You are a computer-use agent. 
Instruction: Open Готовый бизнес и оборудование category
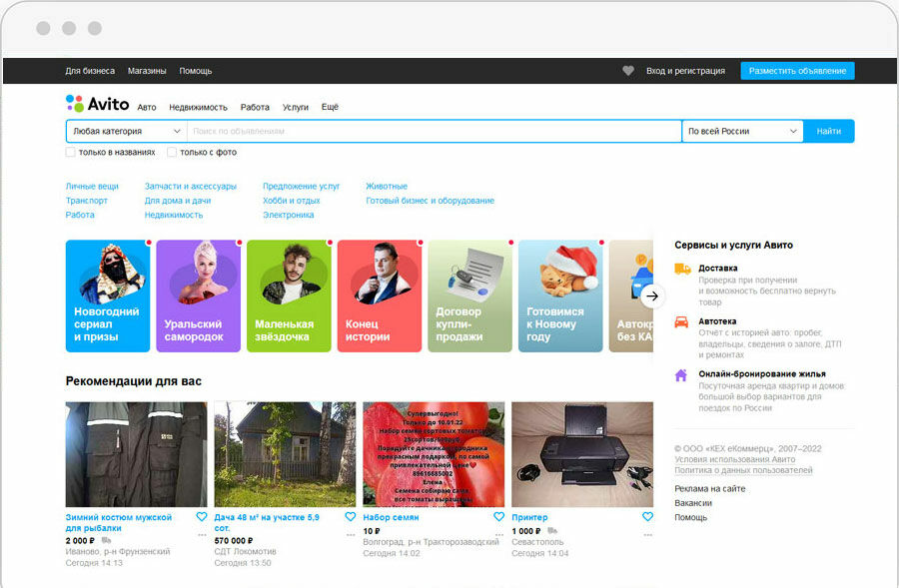(x=430, y=201)
